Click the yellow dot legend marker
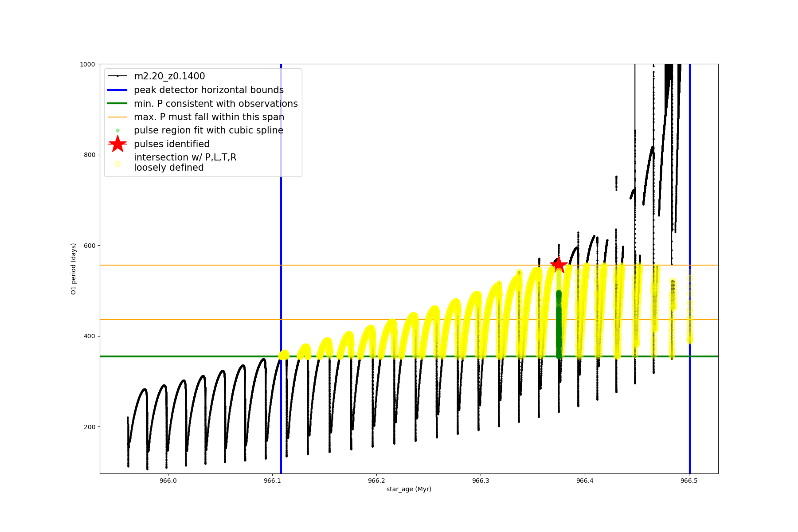The image size is (798, 532). (x=117, y=164)
